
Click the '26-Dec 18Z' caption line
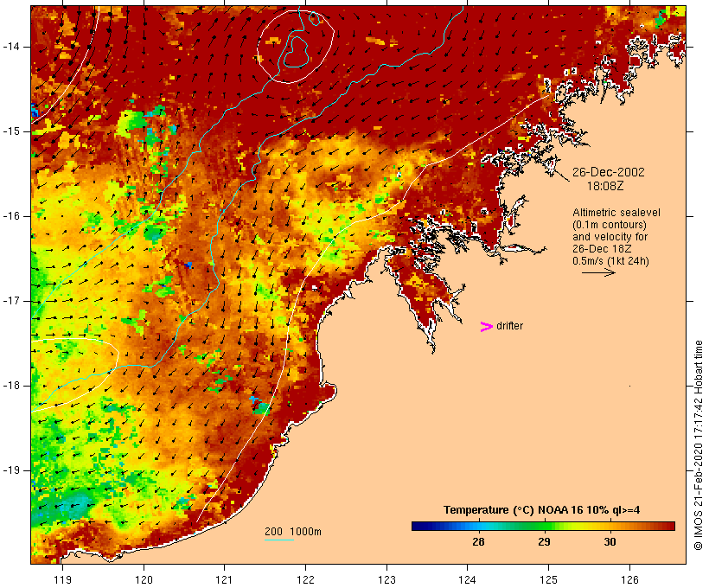(x=602, y=249)
